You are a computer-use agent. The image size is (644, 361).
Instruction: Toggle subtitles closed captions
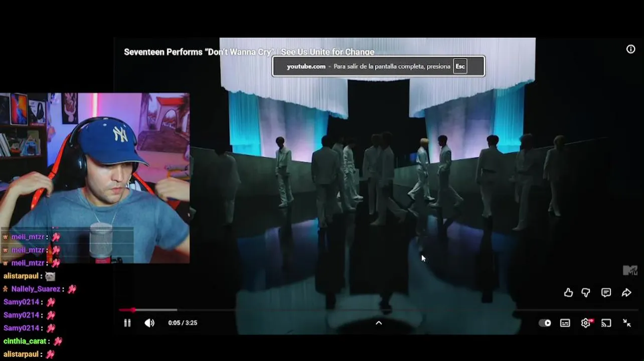[565, 323]
